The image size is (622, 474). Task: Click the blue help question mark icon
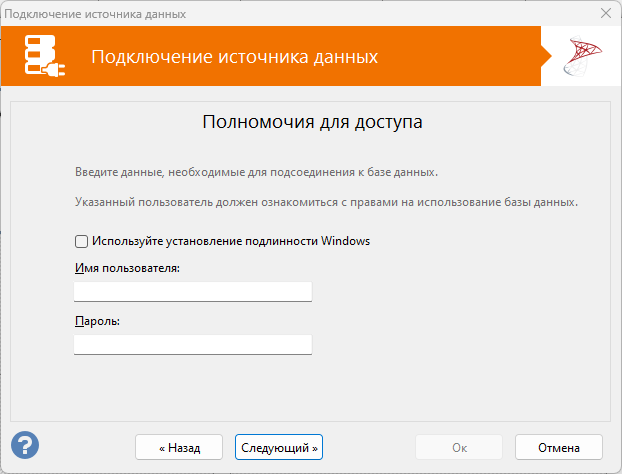25,445
